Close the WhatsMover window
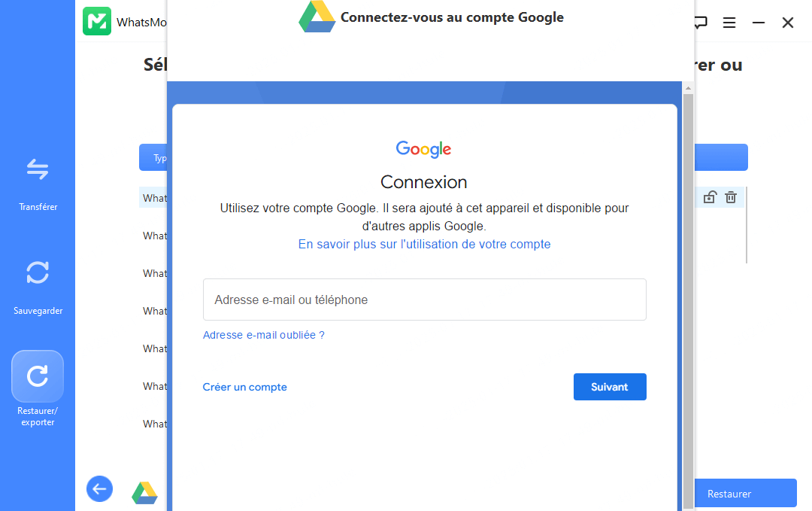Screen dimensions: 812x511 coord(788,23)
